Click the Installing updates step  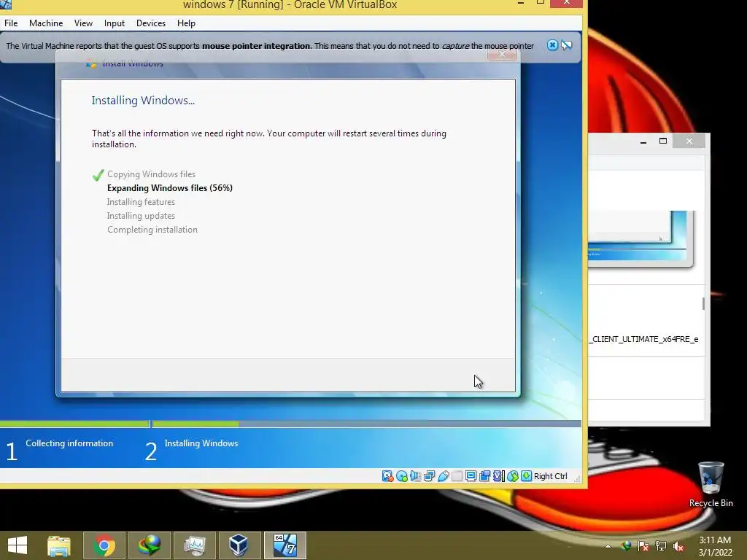(x=141, y=216)
